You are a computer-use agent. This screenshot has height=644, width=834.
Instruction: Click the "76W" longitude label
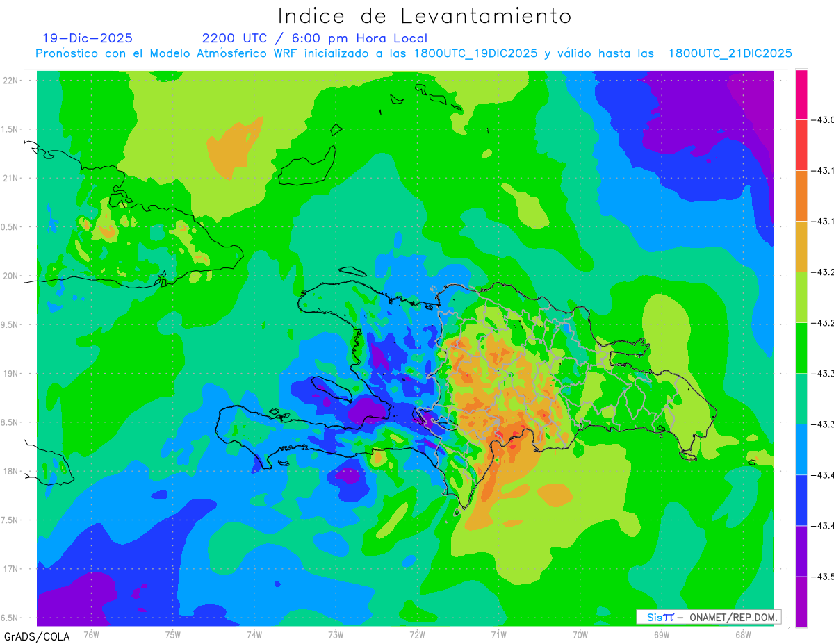pos(92,634)
